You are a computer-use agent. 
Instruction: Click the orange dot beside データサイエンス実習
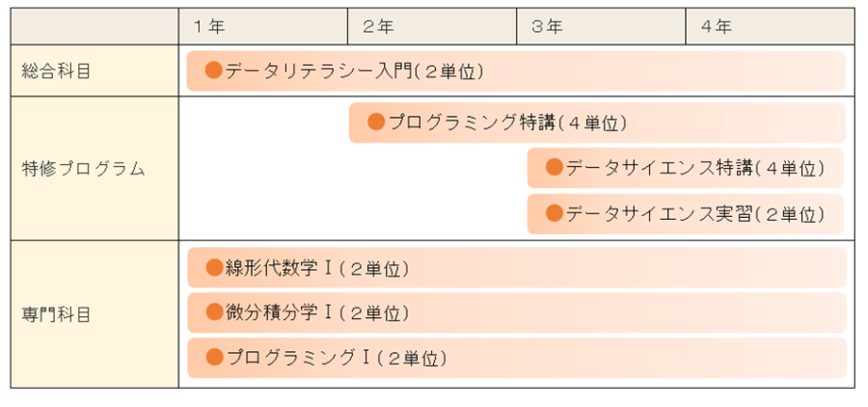point(555,212)
